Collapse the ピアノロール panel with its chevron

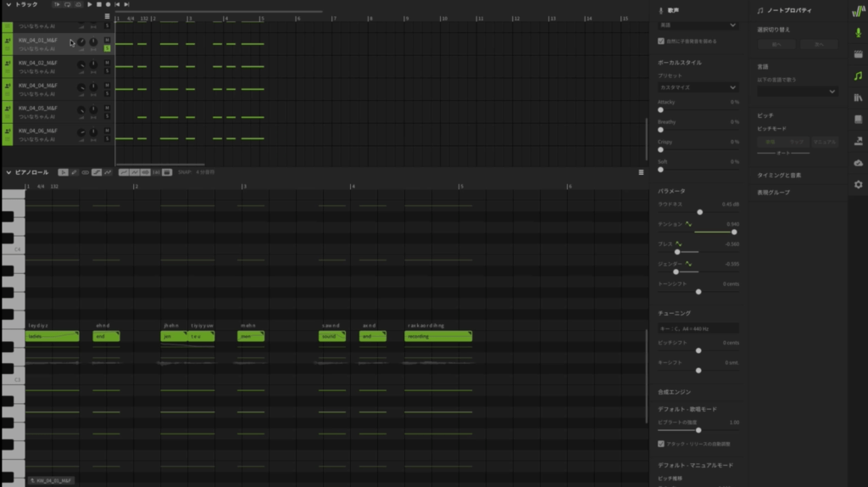pyautogui.click(x=8, y=172)
